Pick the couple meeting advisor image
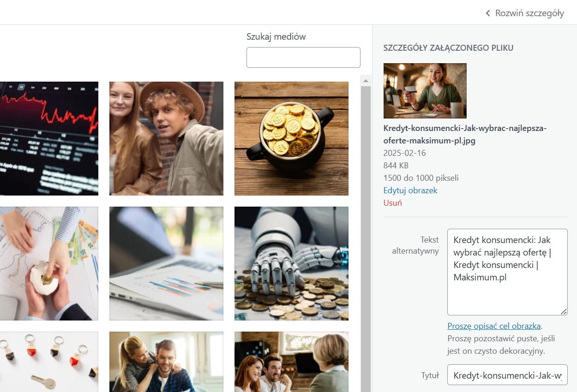 coord(291,362)
